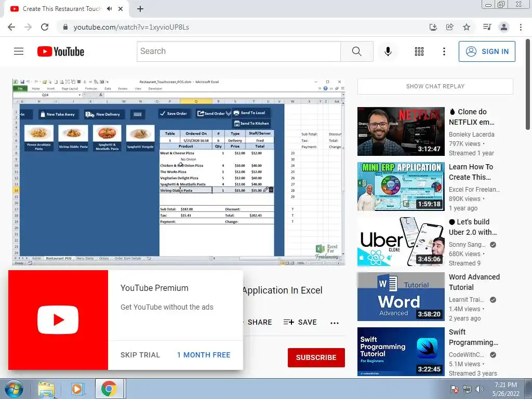Click the share page icon in address bar
This screenshot has width=532, height=399.
point(449,27)
